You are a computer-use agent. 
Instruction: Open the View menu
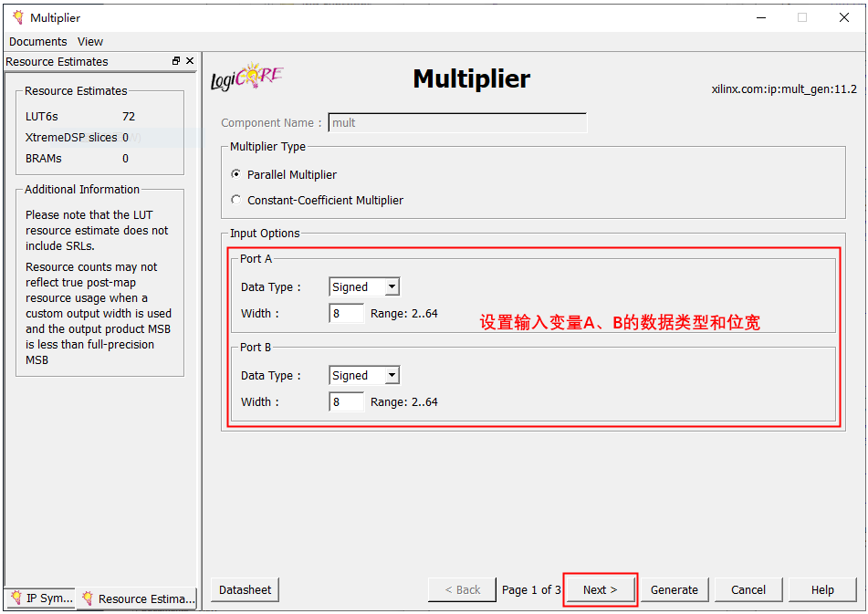pos(90,41)
